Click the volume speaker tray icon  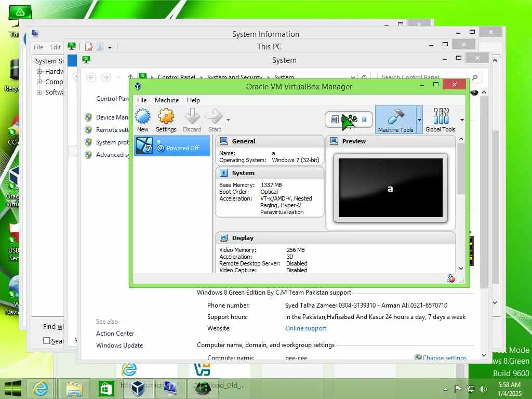click(x=483, y=389)
